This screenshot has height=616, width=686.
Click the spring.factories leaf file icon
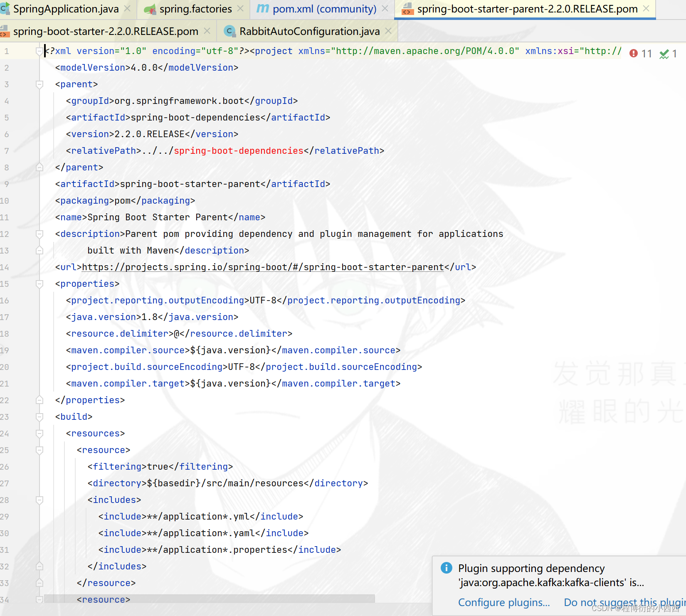[x=150, y=9]
